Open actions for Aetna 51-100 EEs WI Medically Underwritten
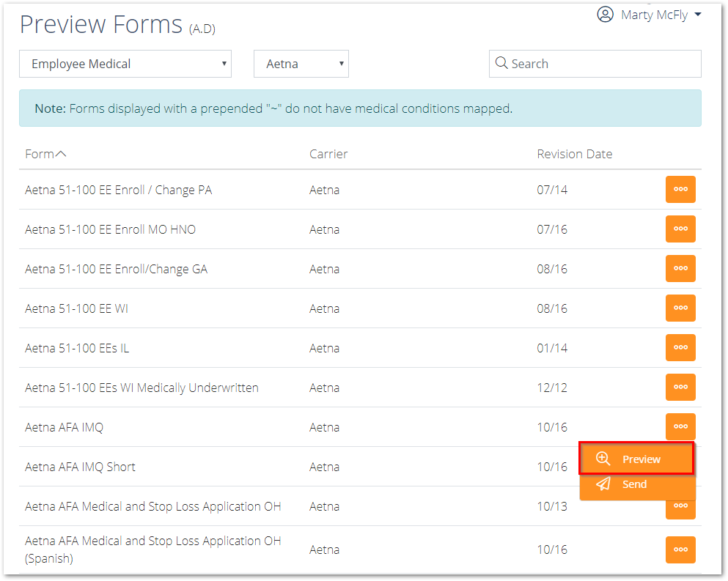 point(680,387)
